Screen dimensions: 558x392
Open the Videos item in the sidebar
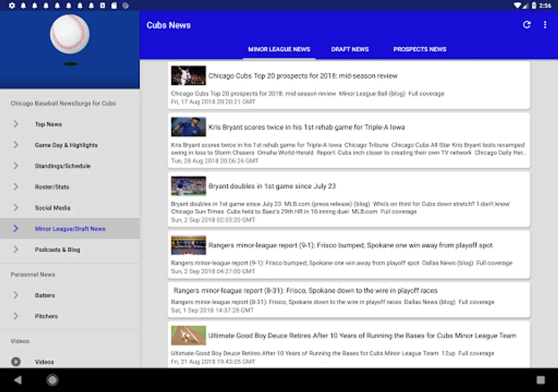point(70,362)
